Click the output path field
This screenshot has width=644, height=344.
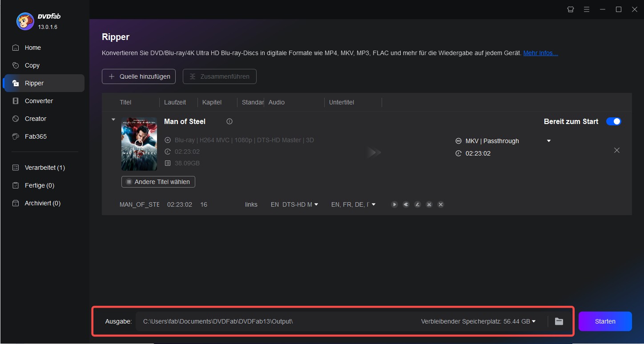point(276,321)
